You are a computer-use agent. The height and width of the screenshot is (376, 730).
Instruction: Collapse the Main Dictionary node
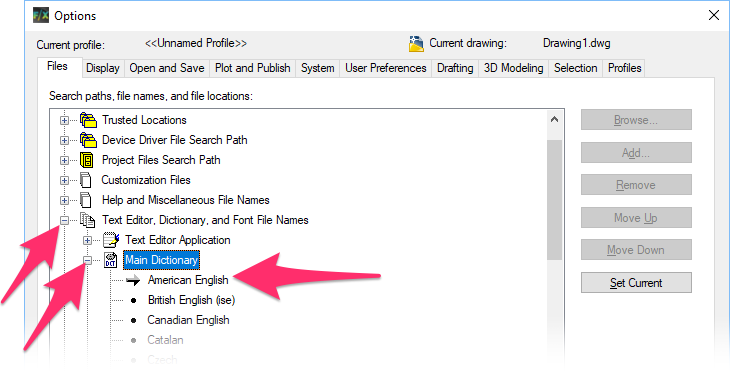(x=87, y=260)
